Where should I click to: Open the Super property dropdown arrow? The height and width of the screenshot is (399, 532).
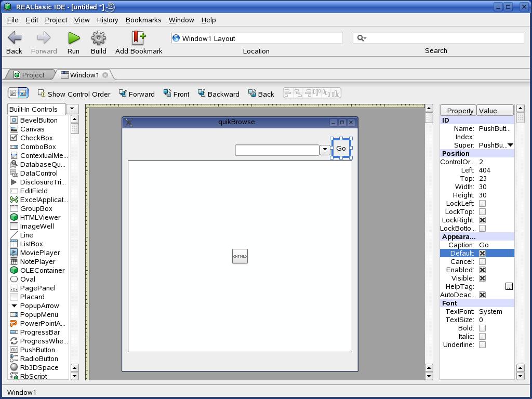(x=510, y=145)
